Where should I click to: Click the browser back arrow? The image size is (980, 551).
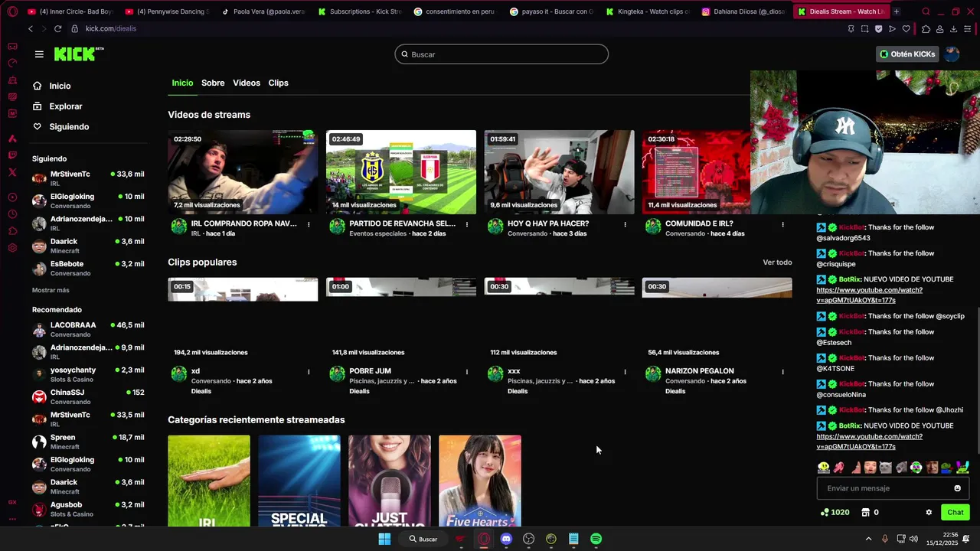[31, 28]
